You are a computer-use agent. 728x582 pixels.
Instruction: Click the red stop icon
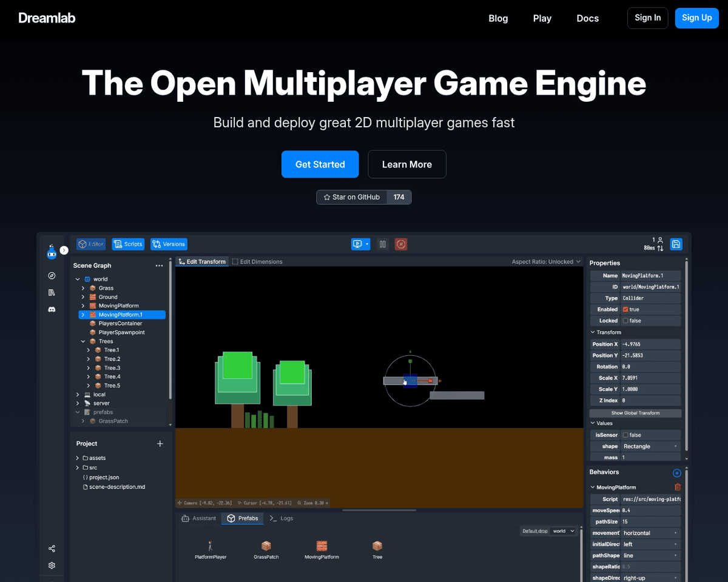coord(400,244)
